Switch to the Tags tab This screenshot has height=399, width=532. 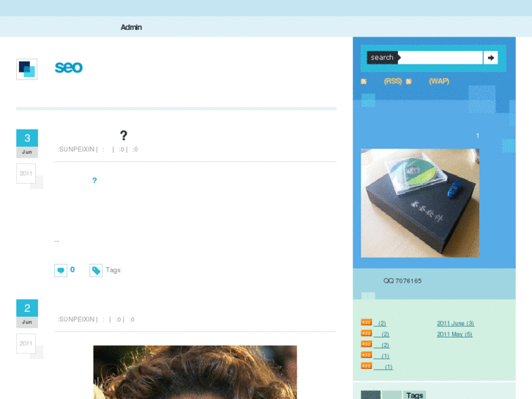click(x=414, y=395)
